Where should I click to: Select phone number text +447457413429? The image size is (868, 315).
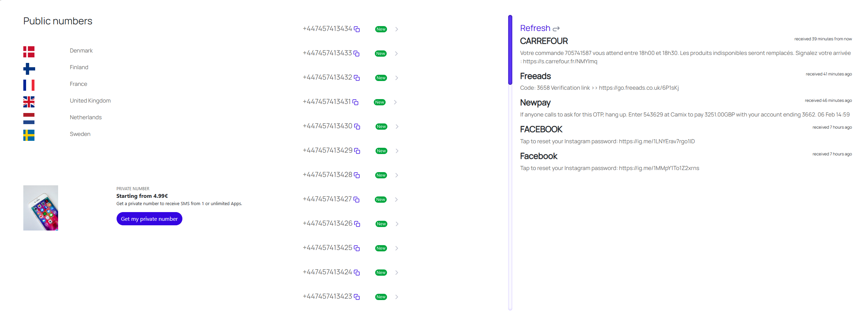(x=328, y=151)
